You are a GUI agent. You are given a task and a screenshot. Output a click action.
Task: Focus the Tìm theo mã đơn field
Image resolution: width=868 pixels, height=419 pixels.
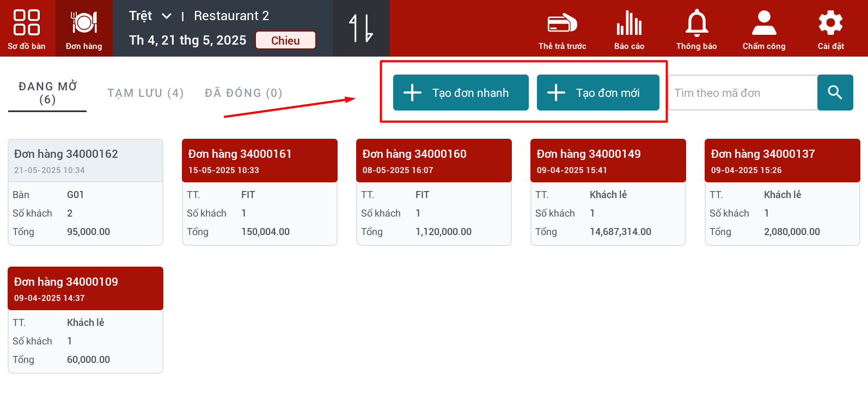[743, 93]
